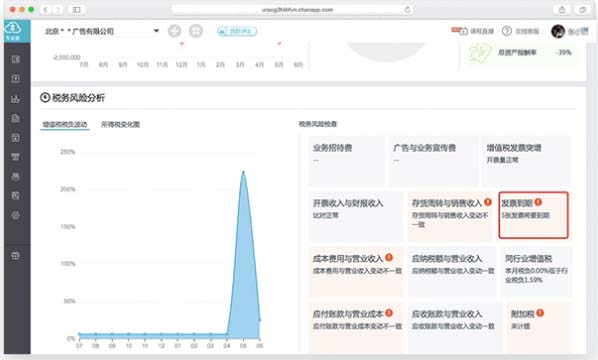Open the browser tabs overview icon
Image resolution: width=598 pixels, height=360 pixels.
582,10
